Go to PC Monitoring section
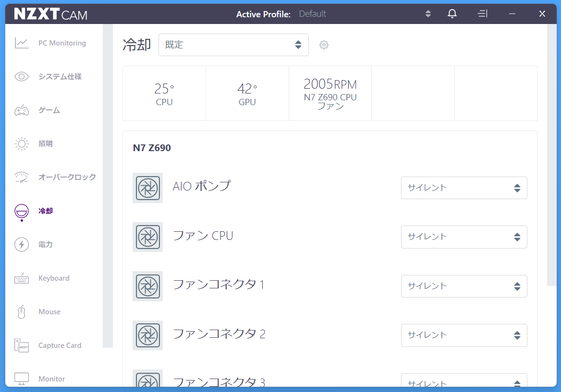Viewport: 561px width, 392px height. (62, 43)
